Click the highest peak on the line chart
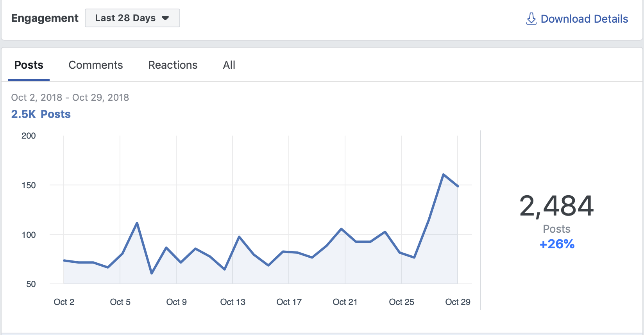 [x=443, y=174]
